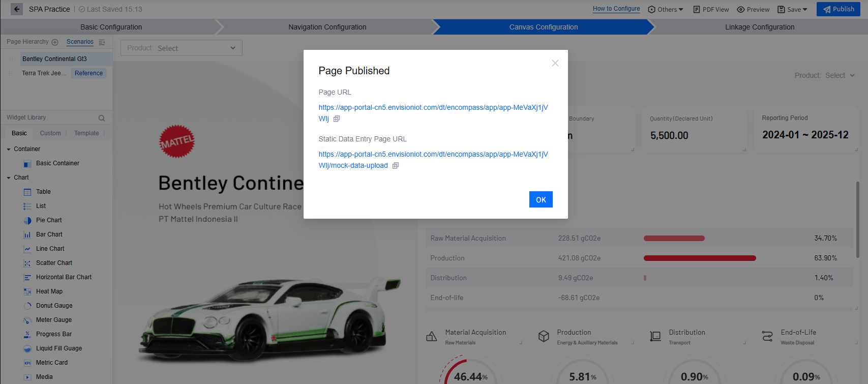Open the How to Configure link

point(616,9)
